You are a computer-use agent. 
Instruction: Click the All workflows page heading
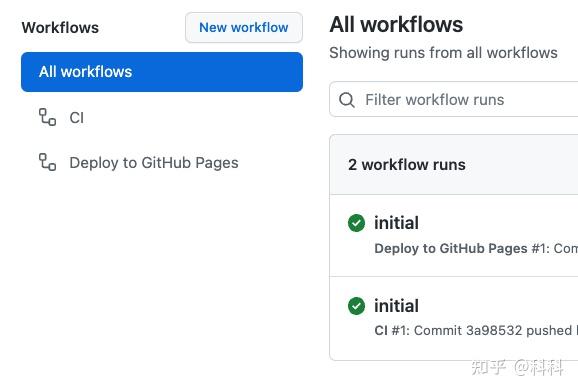click(396, 25)
